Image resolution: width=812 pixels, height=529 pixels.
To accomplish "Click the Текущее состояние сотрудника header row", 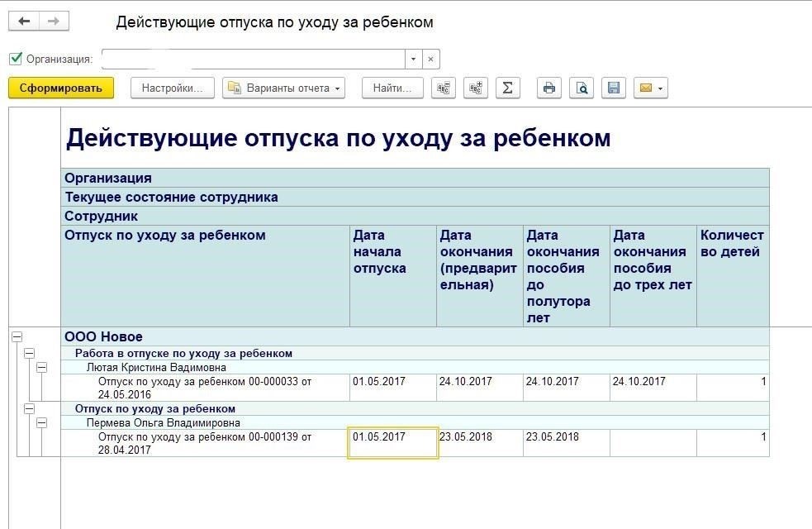I will pos(415,197).
